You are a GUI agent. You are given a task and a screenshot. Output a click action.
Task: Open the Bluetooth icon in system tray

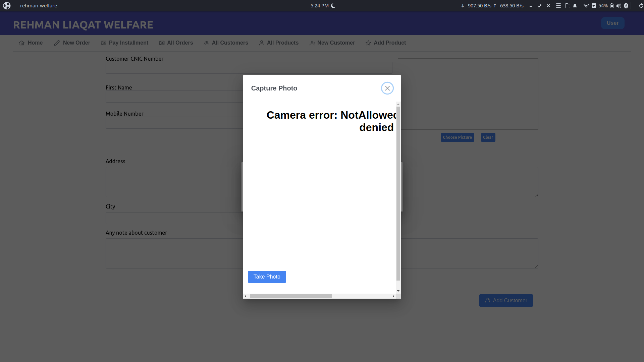[x=626, y=6]
